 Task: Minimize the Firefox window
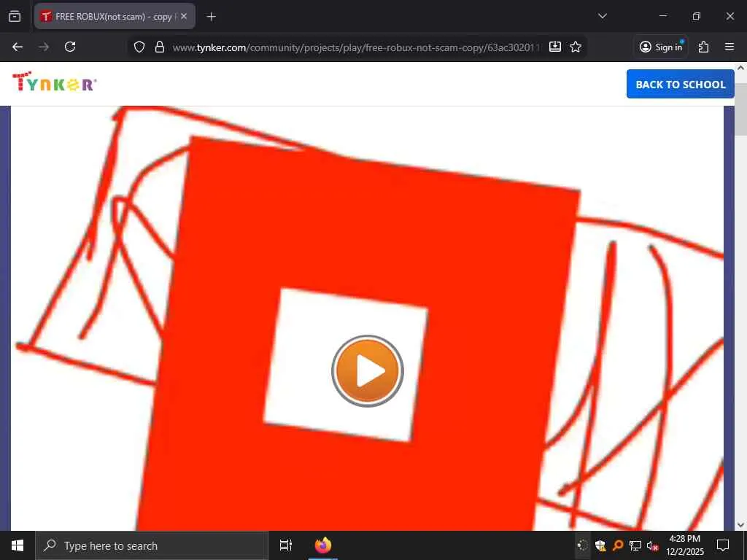tap(662, 16)
